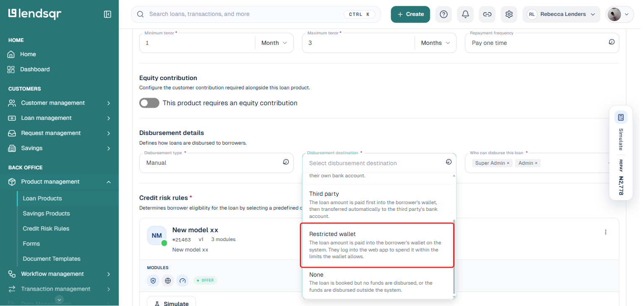Click the gauge module icon
Image resolution: width=644 pixels, height=306 pixels.
(x=183, y=280)
